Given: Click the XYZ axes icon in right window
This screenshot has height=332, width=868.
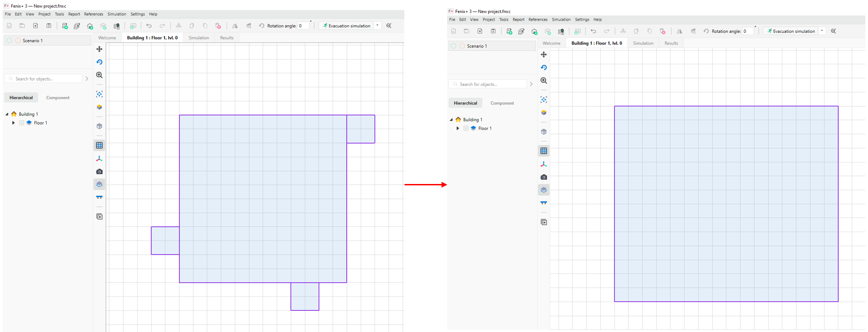Looking at the screenshot, I should [x=544, y=164].
